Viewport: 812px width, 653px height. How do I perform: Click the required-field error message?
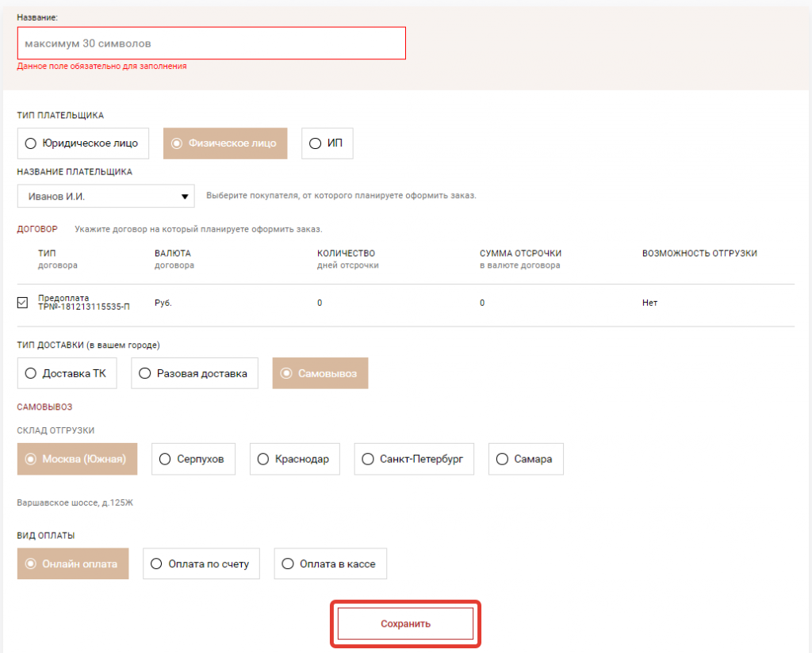pos(102,67)
